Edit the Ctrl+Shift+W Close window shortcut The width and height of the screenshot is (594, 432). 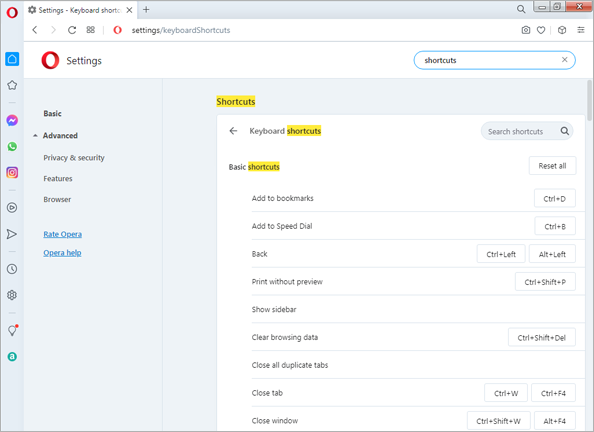[499, 421]
